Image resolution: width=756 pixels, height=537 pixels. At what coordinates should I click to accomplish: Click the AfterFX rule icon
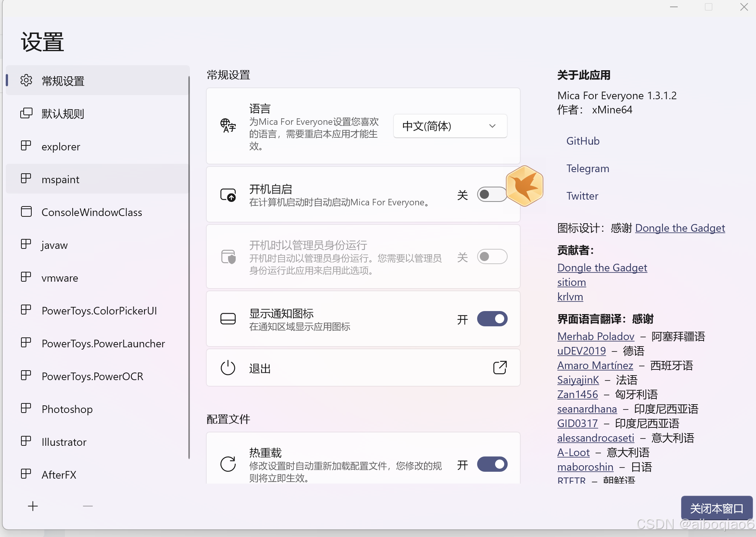pos(26,474)
